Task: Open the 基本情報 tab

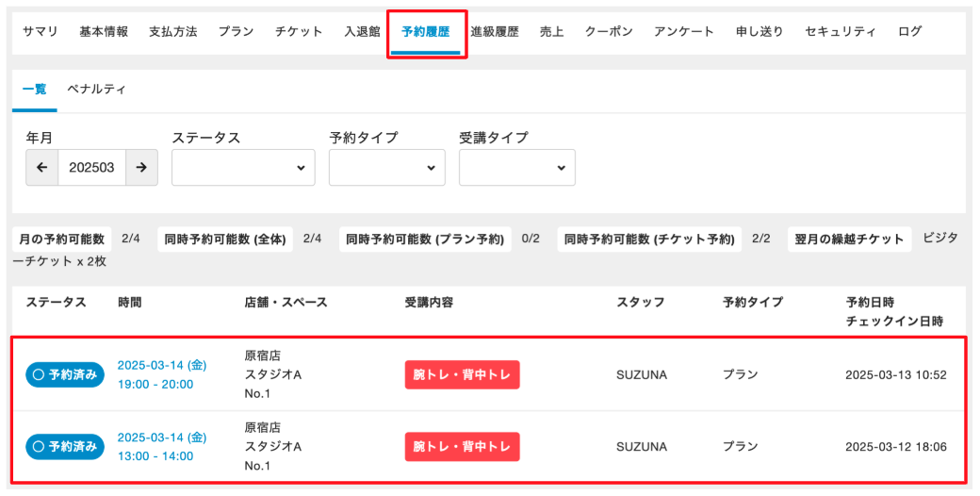Action: 104,31
